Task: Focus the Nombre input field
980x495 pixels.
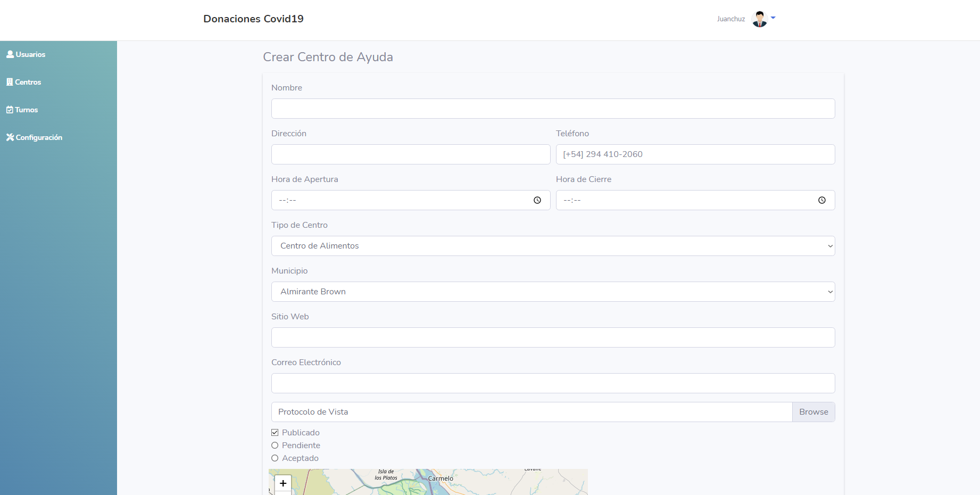Action: click(553, 109)
